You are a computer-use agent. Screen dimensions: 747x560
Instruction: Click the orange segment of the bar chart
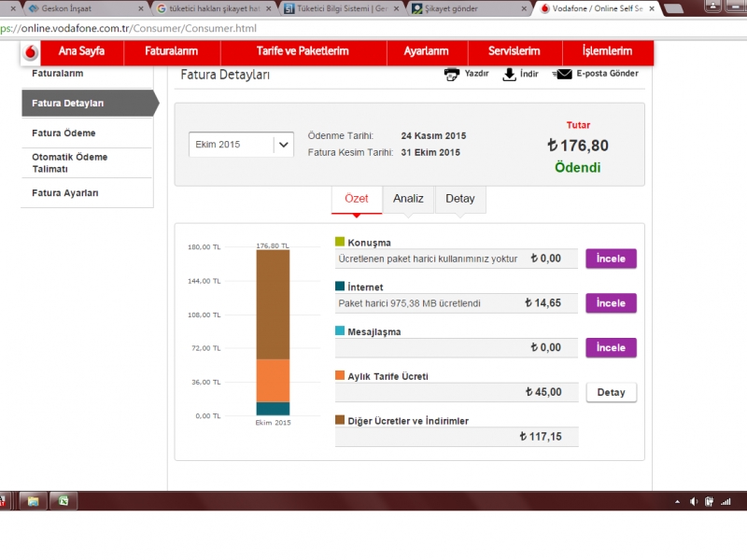pos(273,381)
